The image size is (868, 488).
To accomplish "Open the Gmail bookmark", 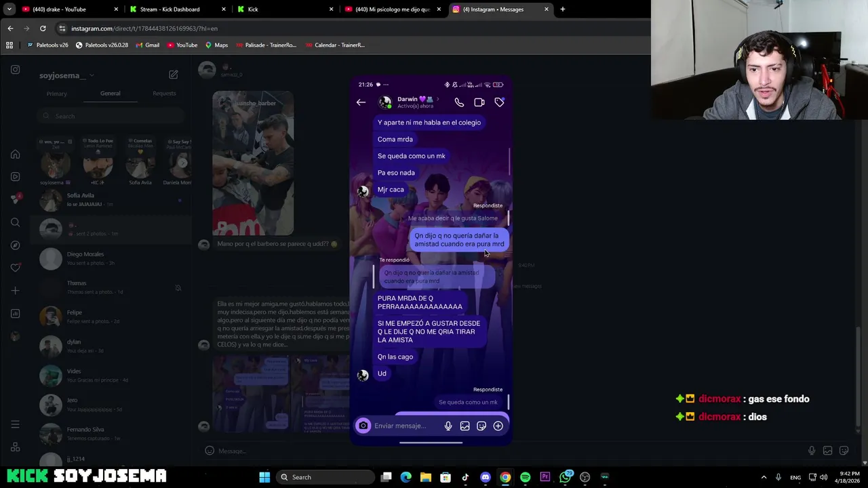I will pyautogui.click(x=147, y=45).
